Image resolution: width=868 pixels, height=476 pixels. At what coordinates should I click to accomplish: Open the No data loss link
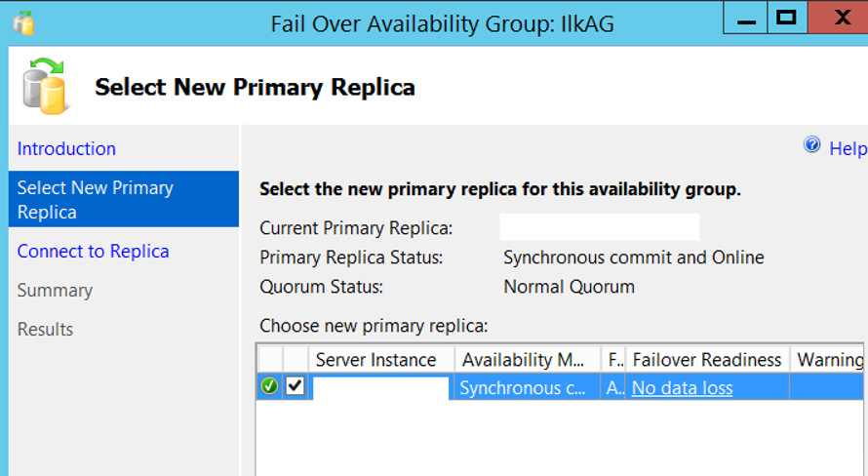[682, 388]
